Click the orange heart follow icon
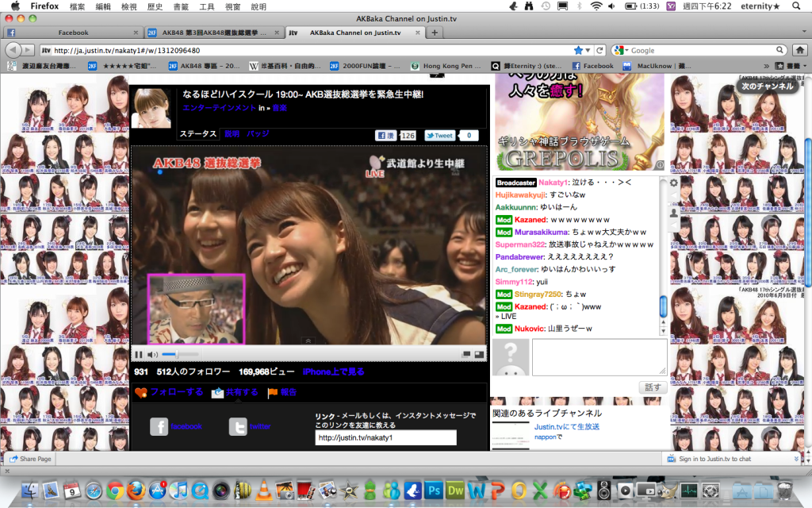This screenshot has width=812, height=508. pos(141,392)
